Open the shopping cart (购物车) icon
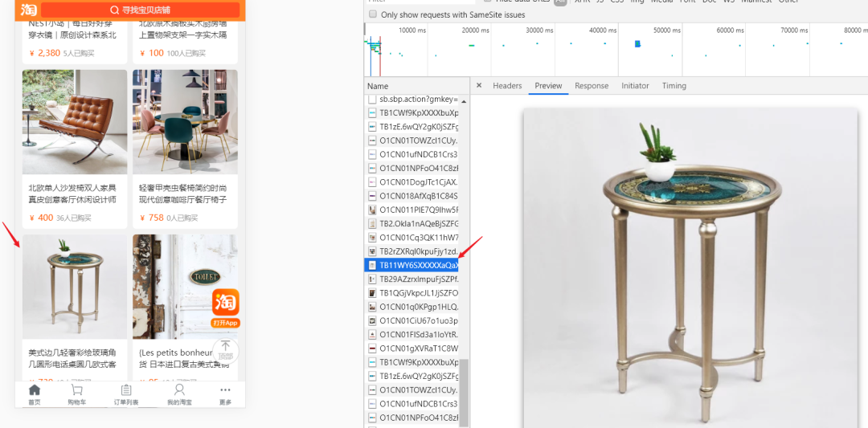Viewport: 868px width, 428px height. 76,390
